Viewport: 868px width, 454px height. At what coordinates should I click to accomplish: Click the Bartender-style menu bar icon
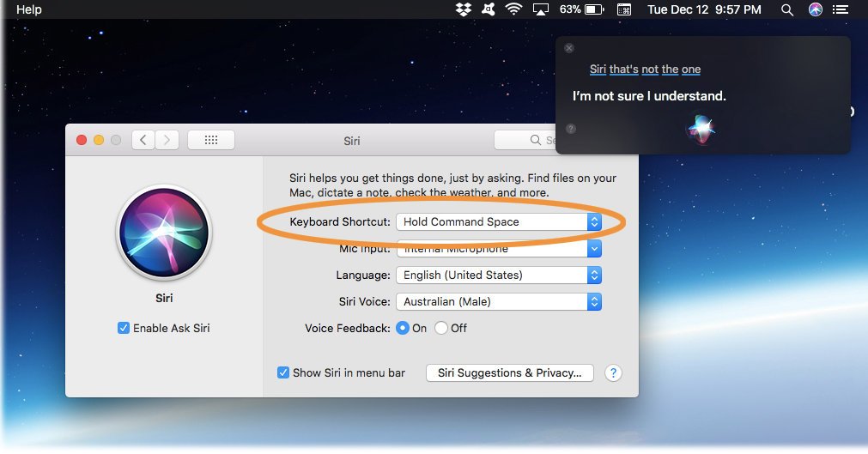(x=489, y=9)
